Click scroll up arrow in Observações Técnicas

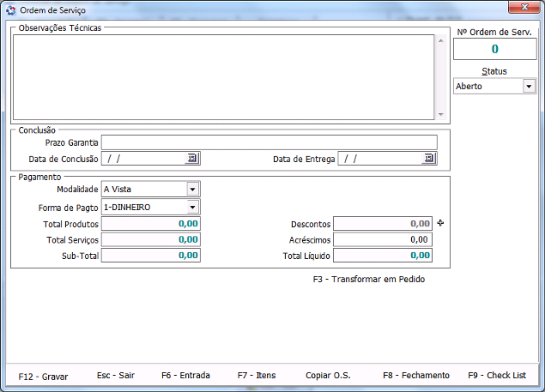(441, 40)
